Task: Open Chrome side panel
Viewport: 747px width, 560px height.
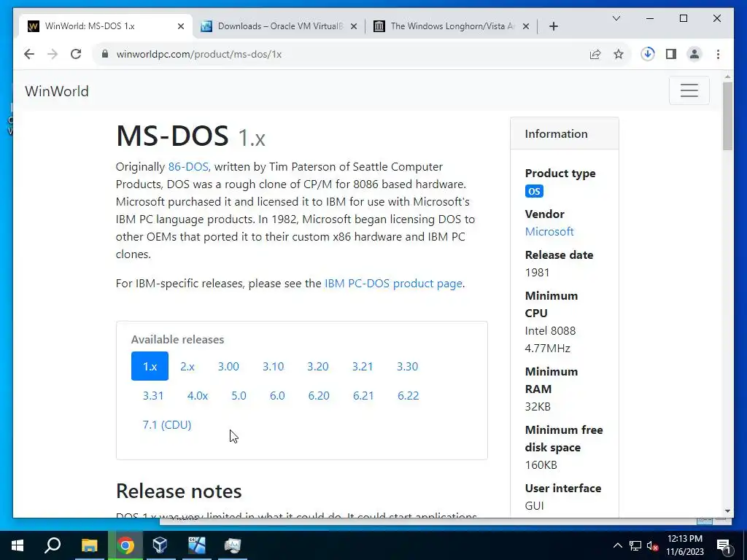Action: 671,54
